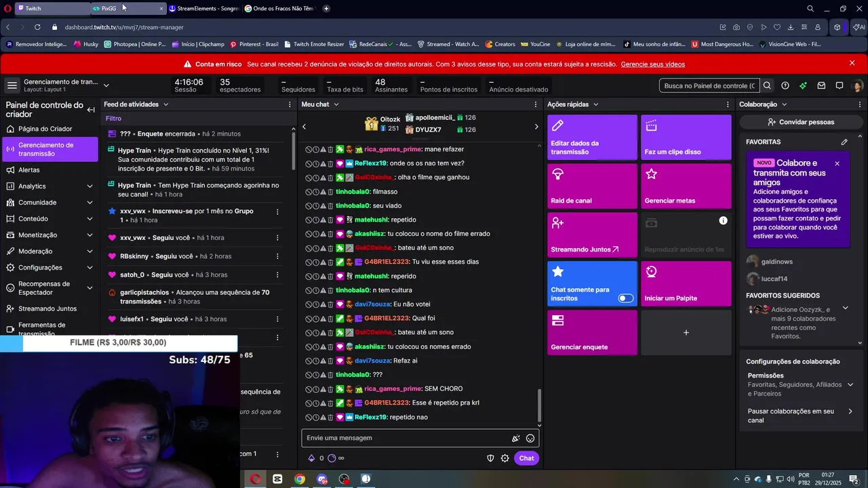Viewport: 868px width, 488px height.
Task: Dismiss the red Conta em risco banner
Action: point(852,63)
